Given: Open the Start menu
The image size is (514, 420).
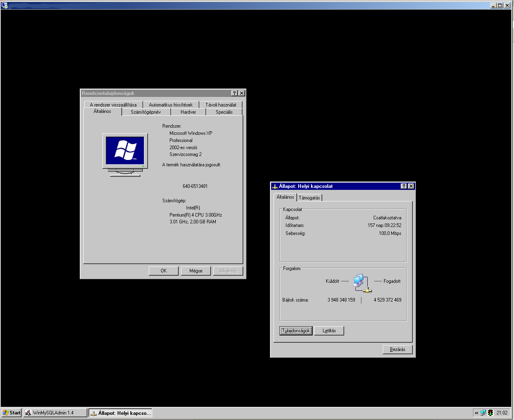Looking at the screenshot, I should (12, 413).
